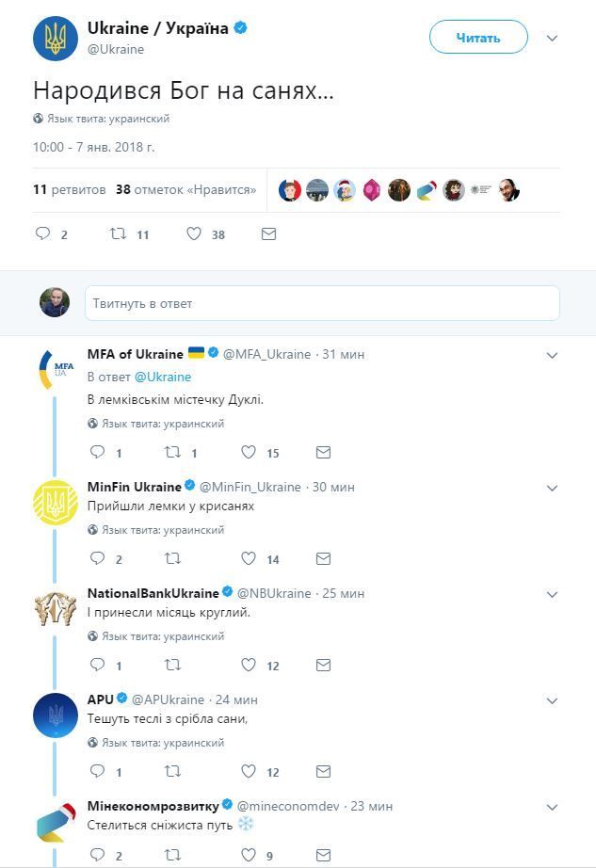Retweet the MinFin Ukraine reply

click(x=173, y=559)
